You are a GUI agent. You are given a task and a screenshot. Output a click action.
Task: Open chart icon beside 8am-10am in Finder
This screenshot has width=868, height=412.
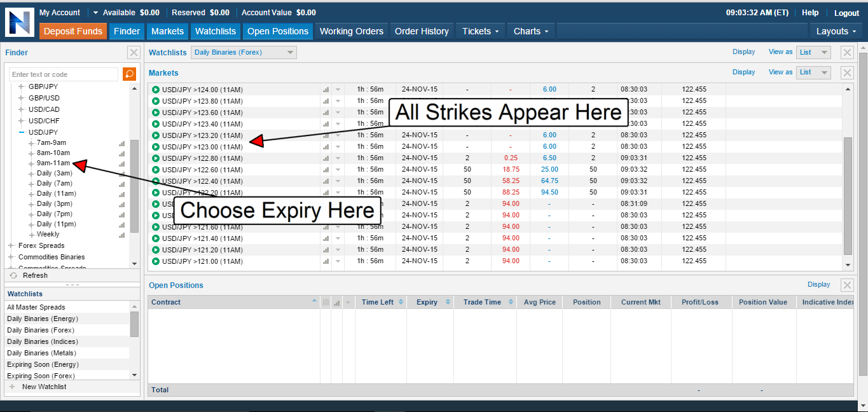(122, 153)
